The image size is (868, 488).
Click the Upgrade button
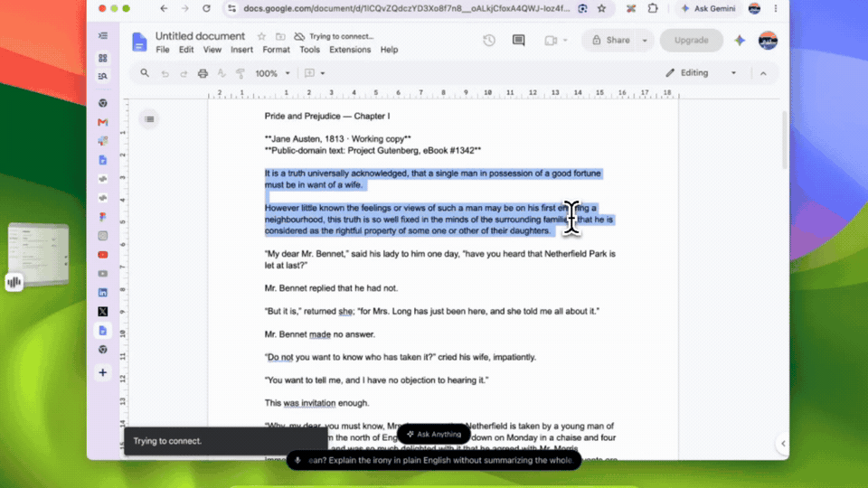(x=692, y=40)
